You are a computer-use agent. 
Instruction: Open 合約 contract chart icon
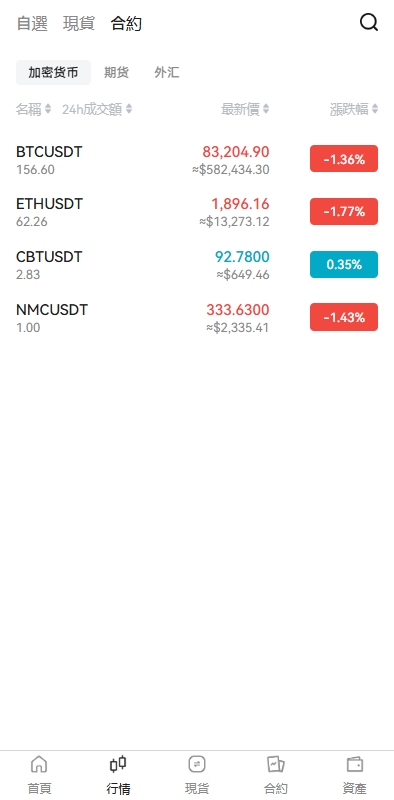[276, 764]
